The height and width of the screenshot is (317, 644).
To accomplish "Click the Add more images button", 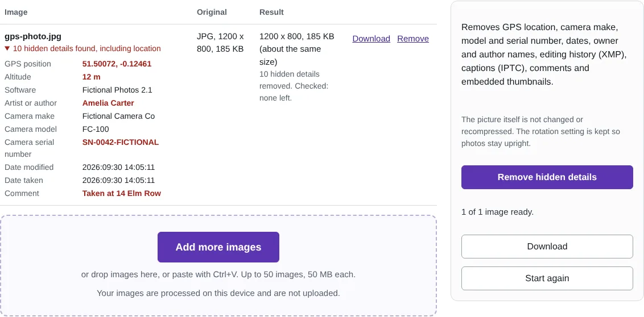I will tap(218, 247).
